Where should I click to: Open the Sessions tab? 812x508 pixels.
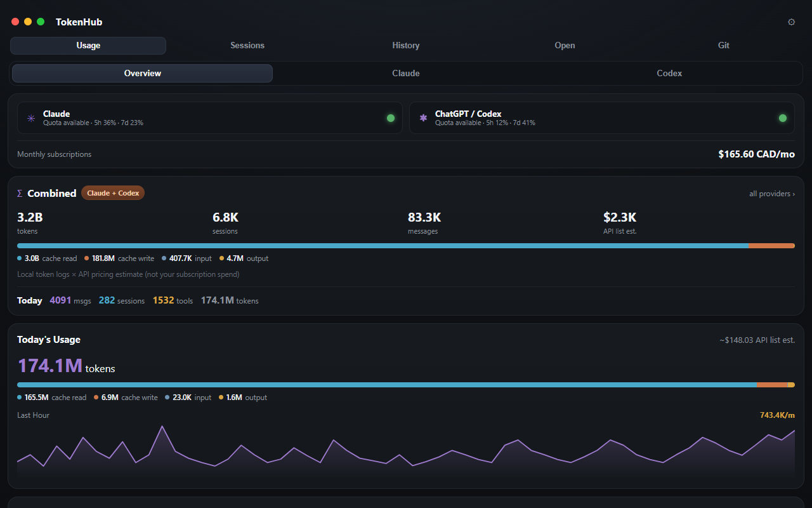(247, 46)
